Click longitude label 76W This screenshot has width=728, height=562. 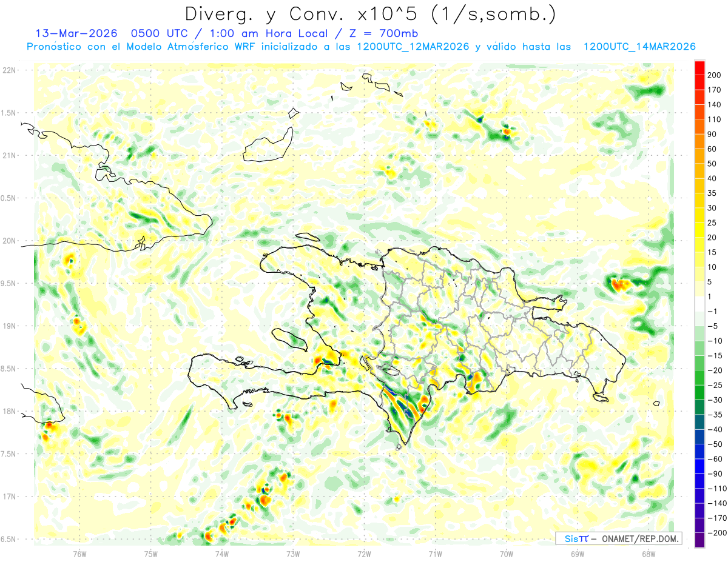(79, 554)
